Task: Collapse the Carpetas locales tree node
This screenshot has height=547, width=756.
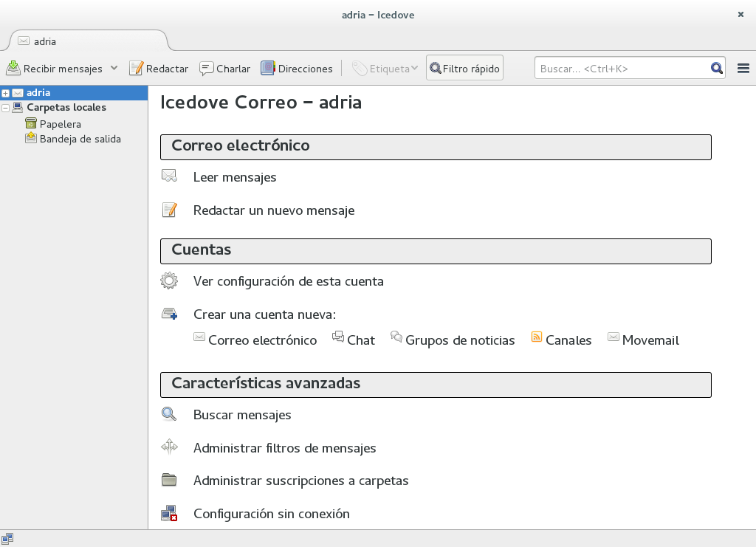Action: [x=5, y=108]
